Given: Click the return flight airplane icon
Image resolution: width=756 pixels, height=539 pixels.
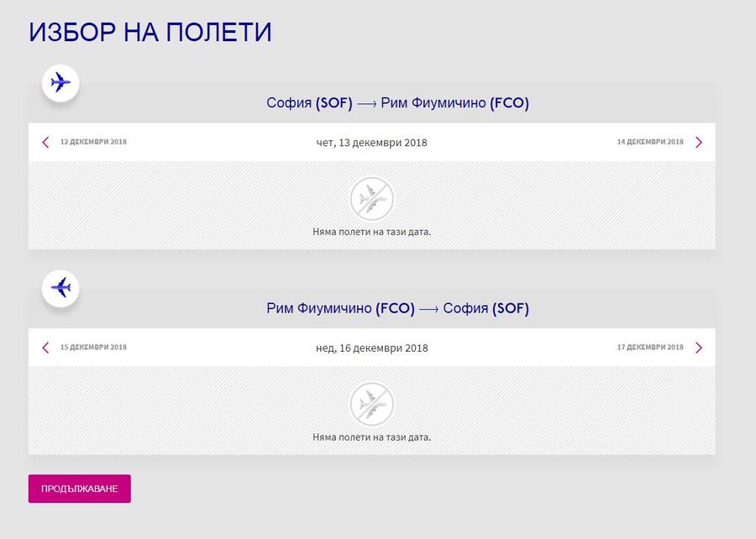Looking at the screenshot, I should click(60, 289).
